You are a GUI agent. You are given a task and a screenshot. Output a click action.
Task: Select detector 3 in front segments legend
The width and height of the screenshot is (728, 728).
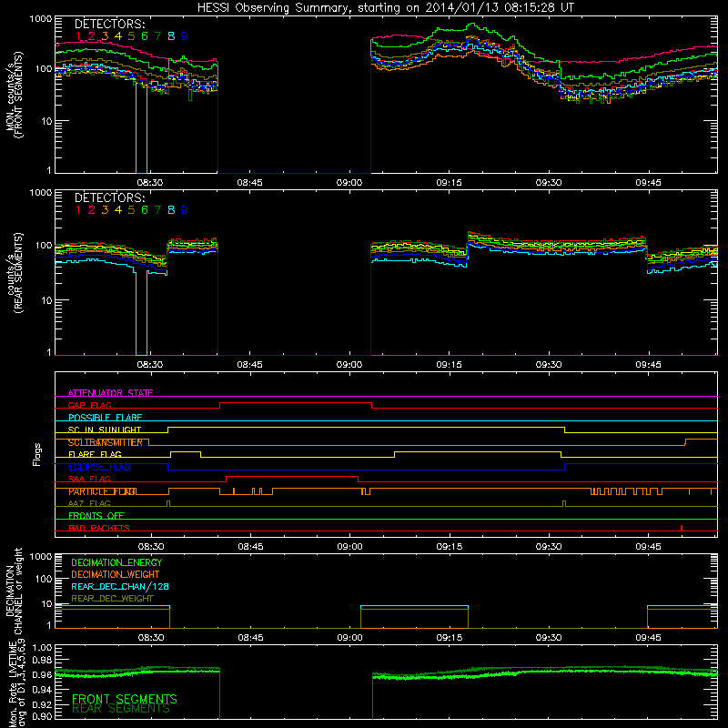point(105,36)
